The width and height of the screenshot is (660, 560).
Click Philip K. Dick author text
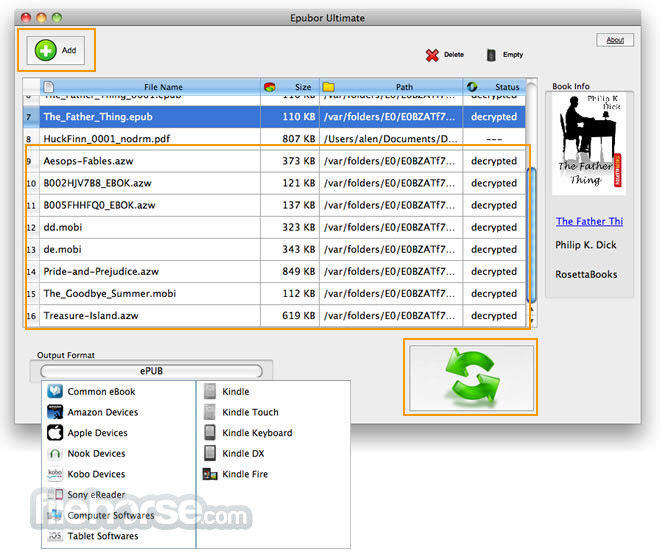(x=585, y=245)
